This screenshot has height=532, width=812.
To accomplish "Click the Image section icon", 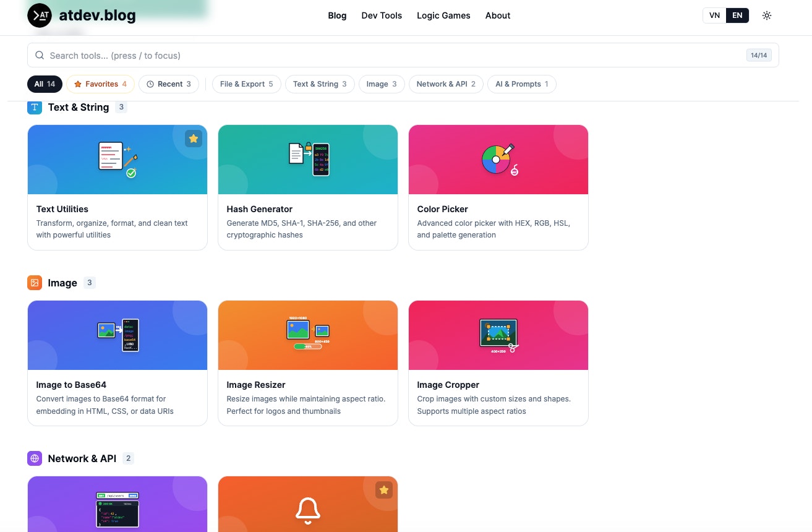I will point(35,283).
